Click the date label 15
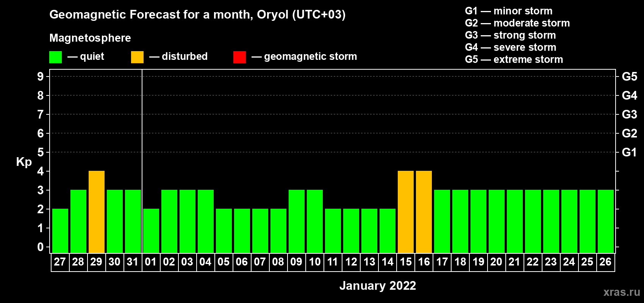Screen dimensions: 644x303 coord(405,262)
